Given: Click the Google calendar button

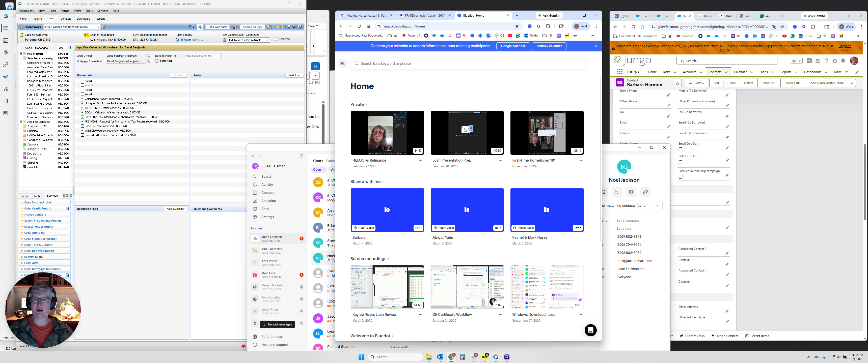Looking at the screenshot, I should coord(512,46).
